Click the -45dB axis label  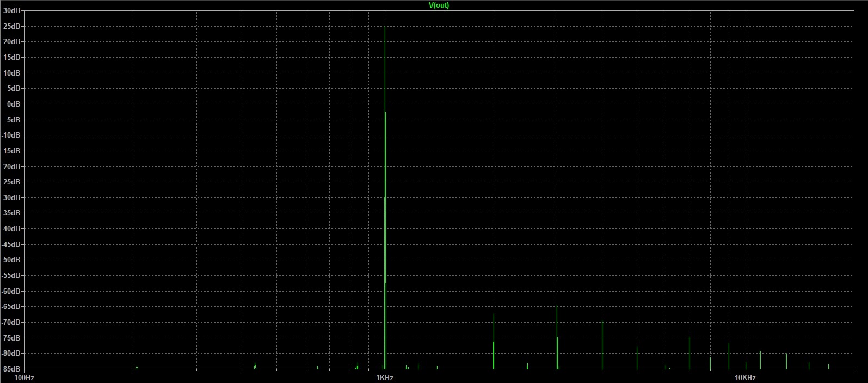pos(11,244)
